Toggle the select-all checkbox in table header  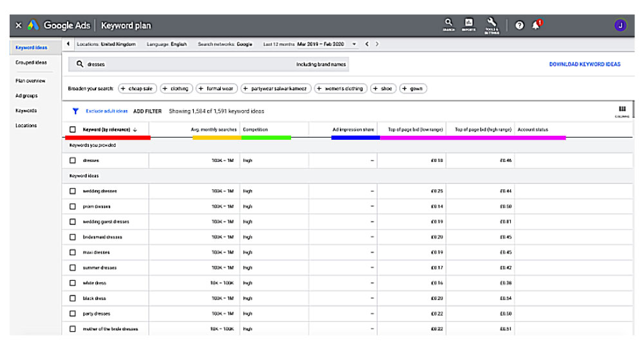coord(73,129)
